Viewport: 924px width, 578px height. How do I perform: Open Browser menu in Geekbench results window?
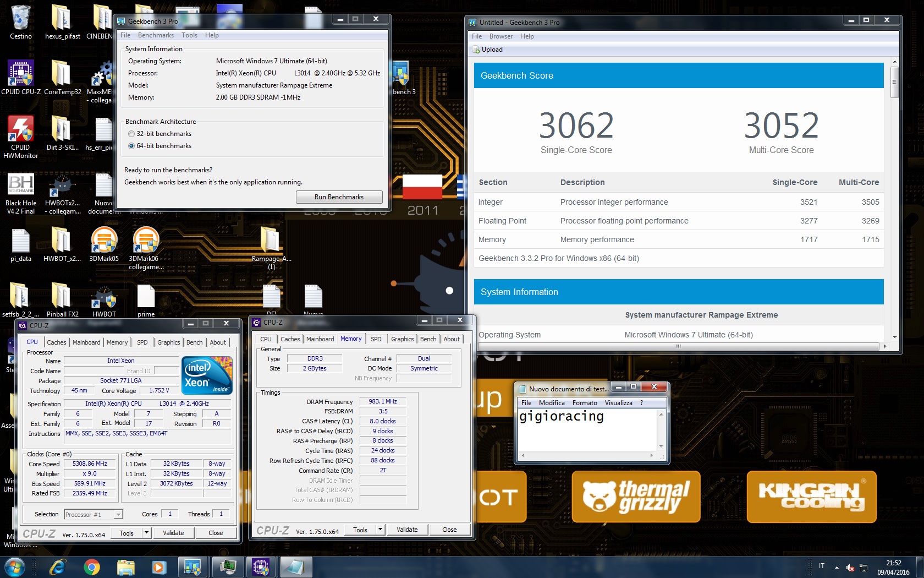(x=501, y=36)
